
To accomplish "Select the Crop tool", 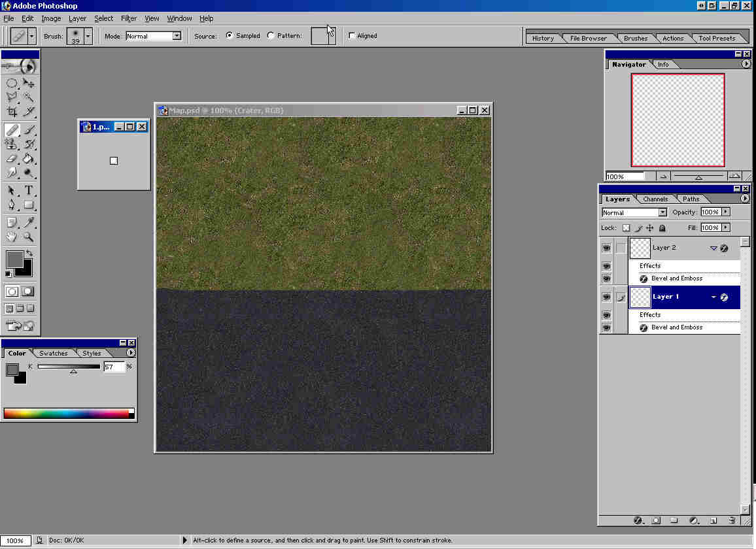I will pos(12,112).
